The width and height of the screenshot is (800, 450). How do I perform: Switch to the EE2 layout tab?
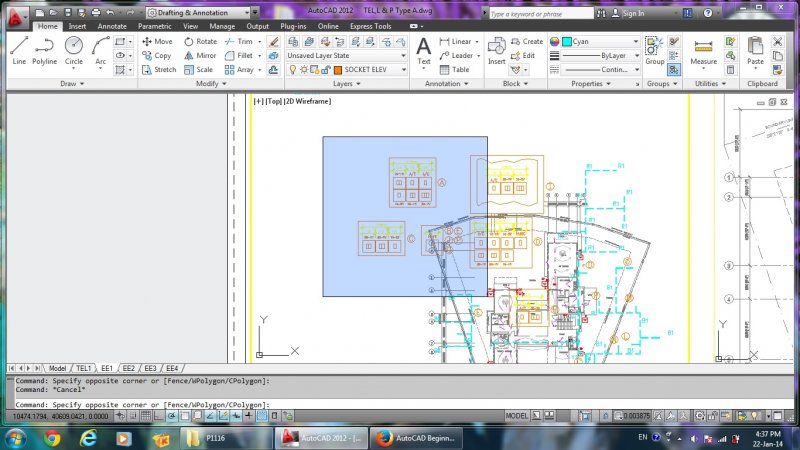[128, 368]
